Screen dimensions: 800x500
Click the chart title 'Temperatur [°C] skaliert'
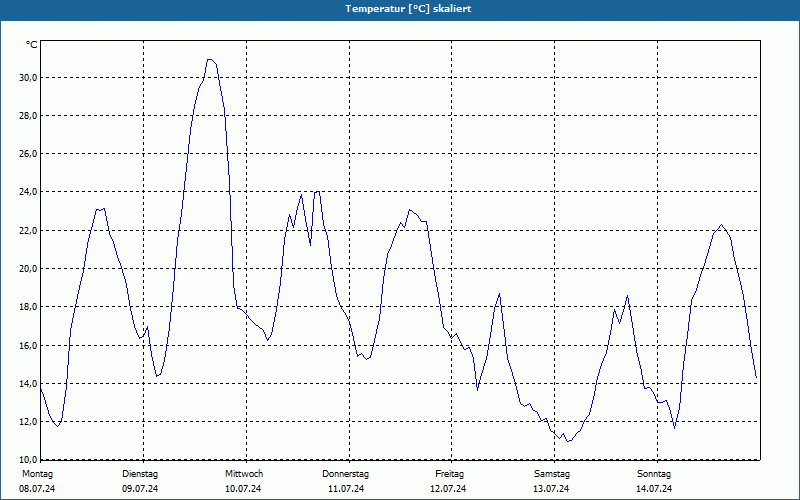click(x=408, y=9)
